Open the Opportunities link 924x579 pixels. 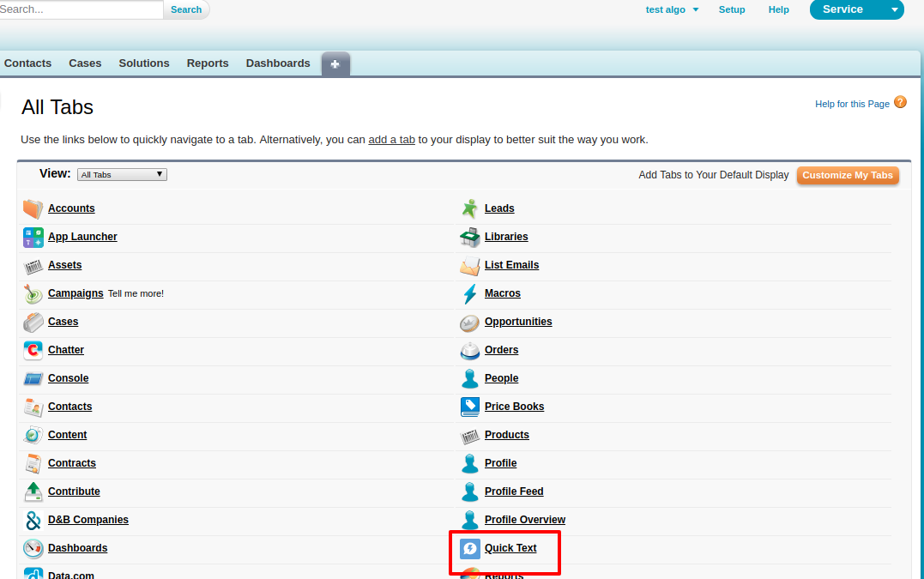[x=518, y=322]
